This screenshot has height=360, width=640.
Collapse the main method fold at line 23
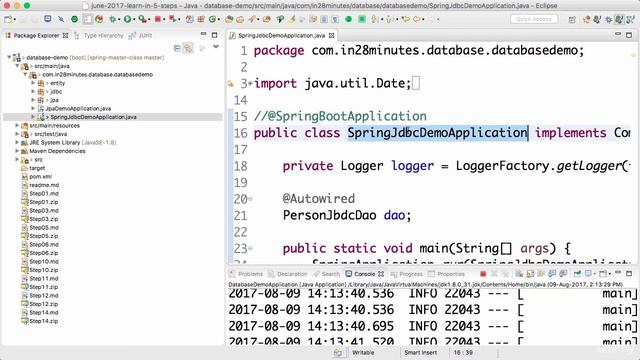[250, 248]
